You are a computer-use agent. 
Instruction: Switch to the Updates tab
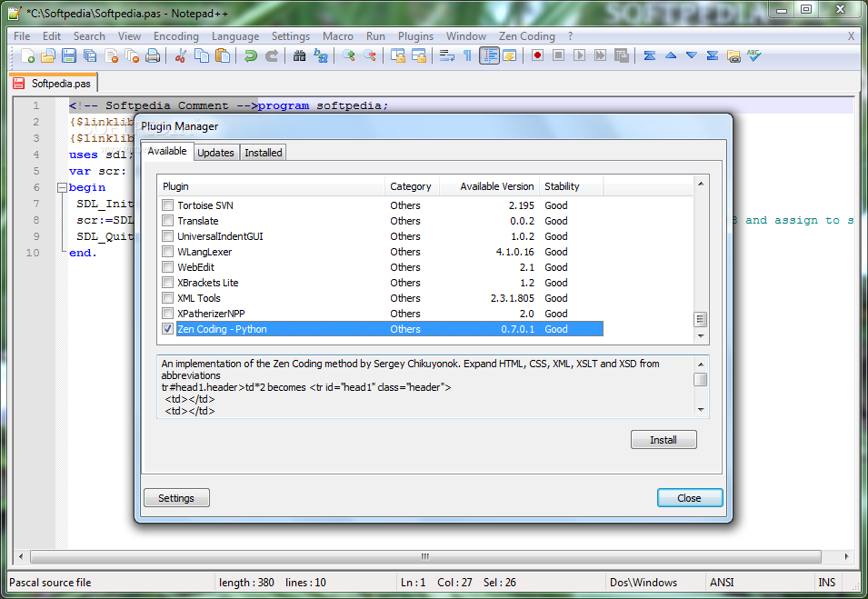coord(215,153)
